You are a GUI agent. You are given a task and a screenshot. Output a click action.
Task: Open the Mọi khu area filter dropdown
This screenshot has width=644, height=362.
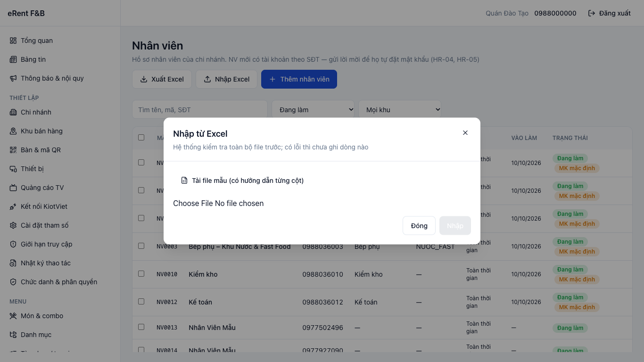pos(400,109)
